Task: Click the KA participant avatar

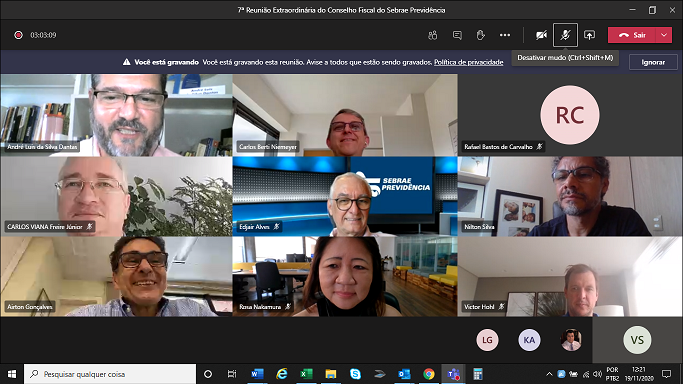Action: [x=529, y=340]
